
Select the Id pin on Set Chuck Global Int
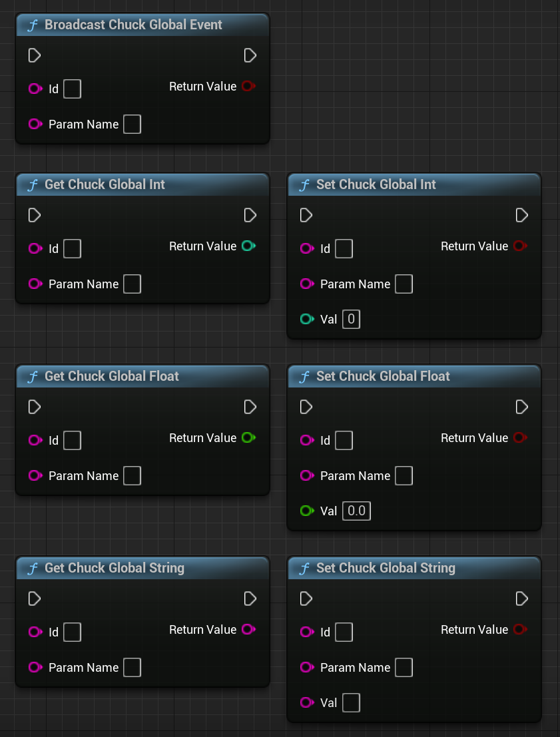[x=306, y=248]
